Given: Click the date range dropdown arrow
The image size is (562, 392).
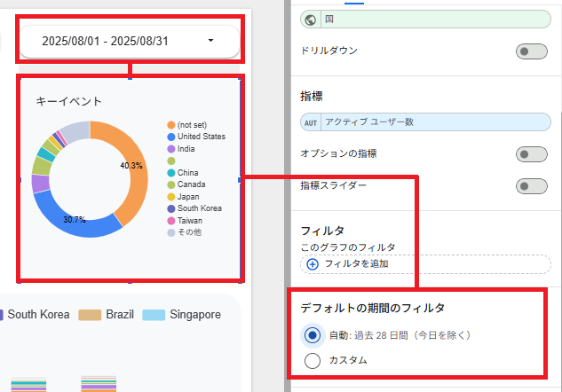Looking at the screenshot, I should tap(210, 41).
